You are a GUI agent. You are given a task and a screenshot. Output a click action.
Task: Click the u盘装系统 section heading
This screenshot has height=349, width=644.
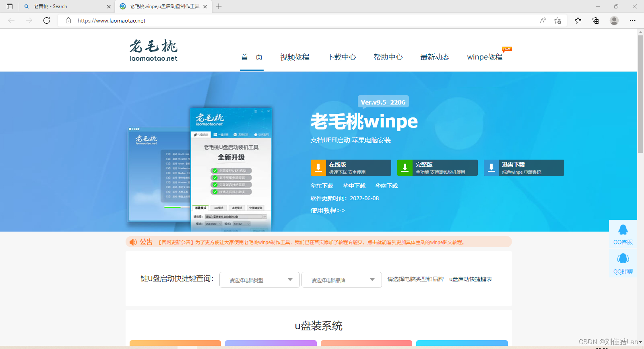319,326
